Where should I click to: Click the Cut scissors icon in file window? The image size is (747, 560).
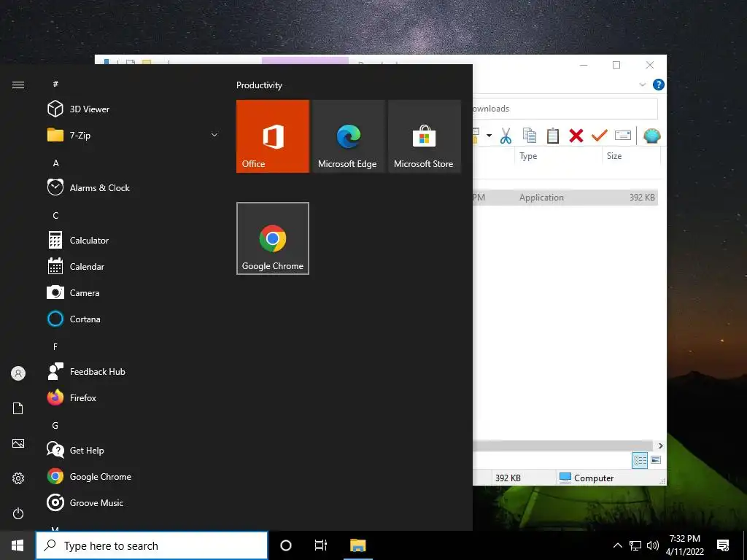506,136
